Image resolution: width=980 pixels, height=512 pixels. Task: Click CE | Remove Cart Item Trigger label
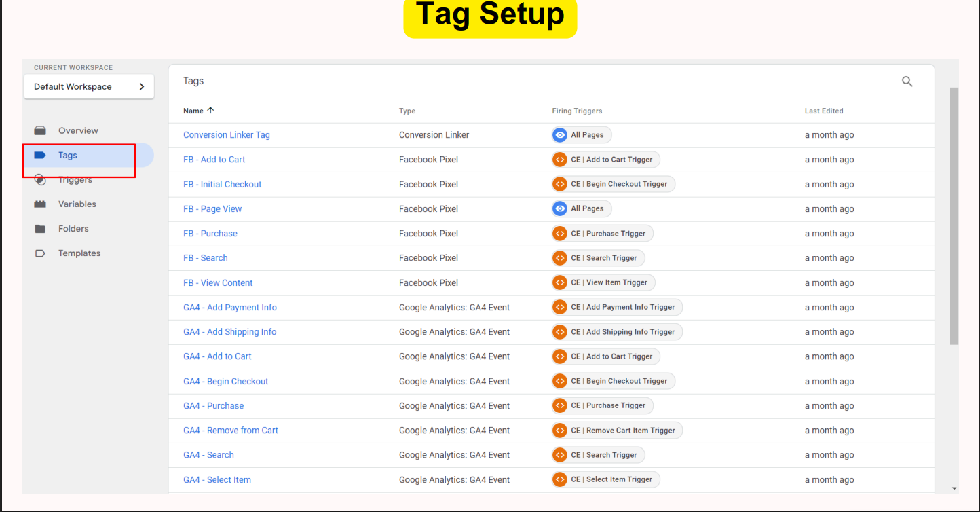[623, 431]
